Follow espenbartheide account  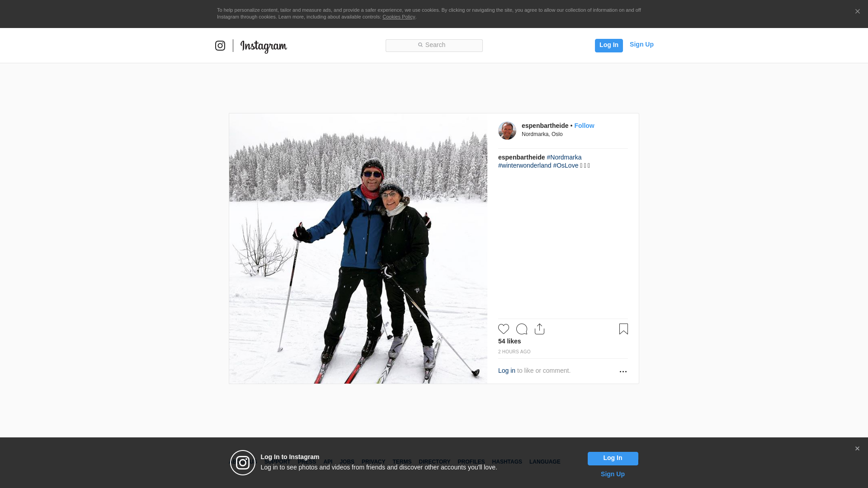tap(584, 126)
